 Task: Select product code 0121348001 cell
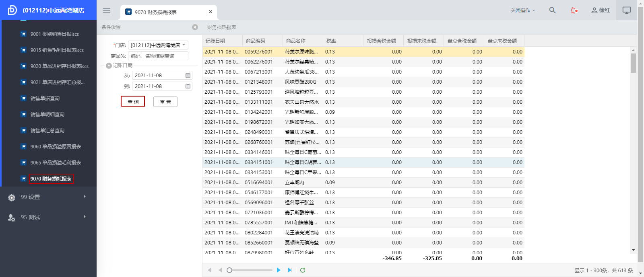pyautogui.click(x=259, y=82)
